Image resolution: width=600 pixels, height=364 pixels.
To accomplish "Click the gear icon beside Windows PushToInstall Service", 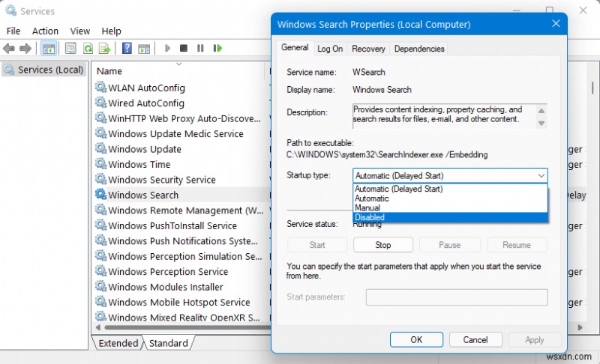I will click(x=100, y=225).
